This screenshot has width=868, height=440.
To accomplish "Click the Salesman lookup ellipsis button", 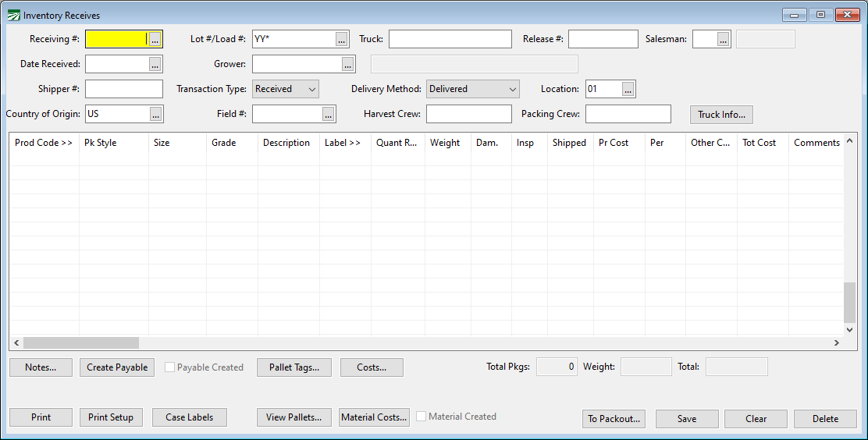I will coord(723,39).
